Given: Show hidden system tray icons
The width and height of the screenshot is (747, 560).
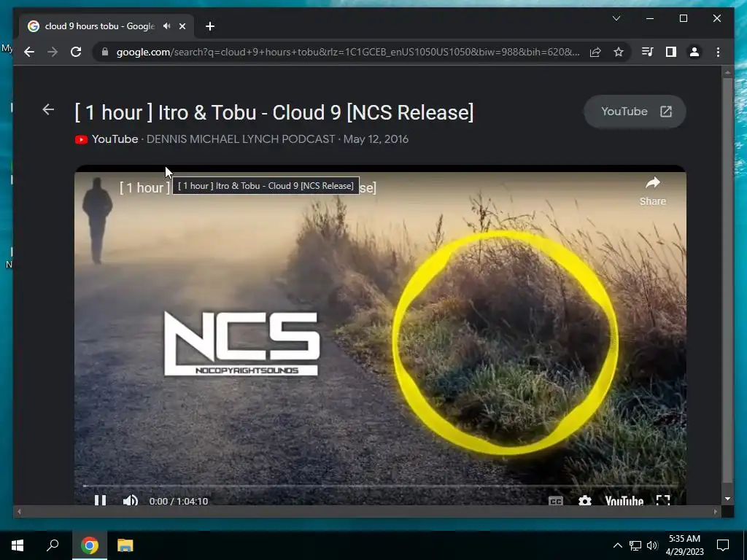Looking at the screenshot, I should click(x=617, y=545).
